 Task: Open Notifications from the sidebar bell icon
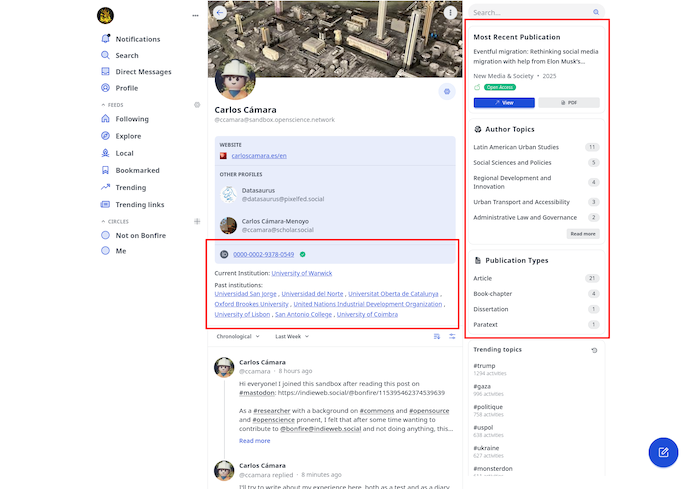pos(106,39)
